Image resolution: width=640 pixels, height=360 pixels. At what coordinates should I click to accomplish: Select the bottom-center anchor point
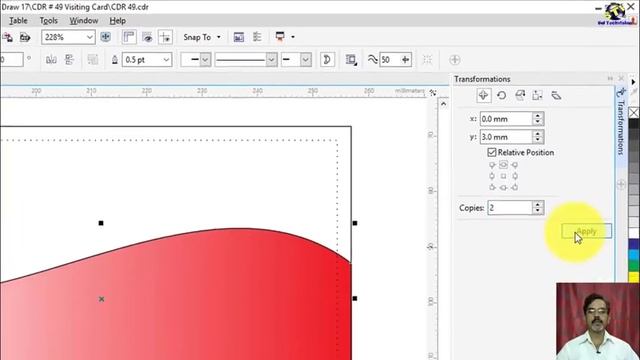point(503,187)
